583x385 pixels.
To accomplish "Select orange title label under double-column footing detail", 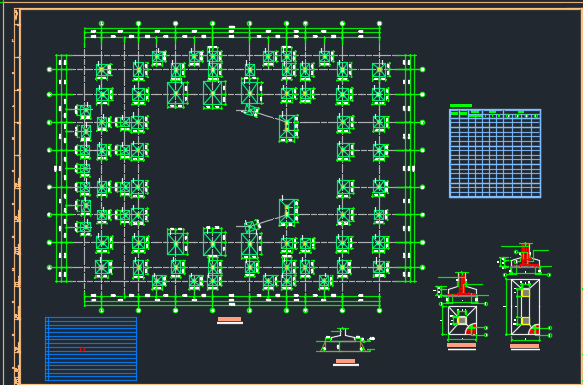I will (525, 346).
